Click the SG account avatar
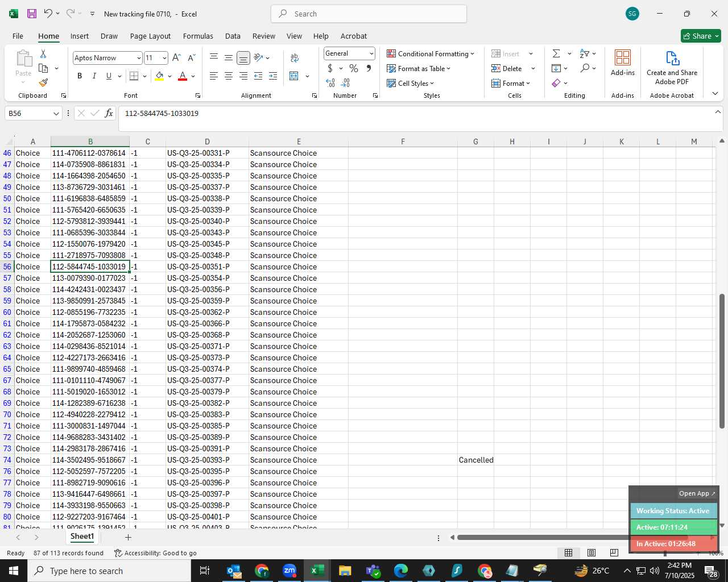This screenshot has height=582, width=728. pos(632,14)
